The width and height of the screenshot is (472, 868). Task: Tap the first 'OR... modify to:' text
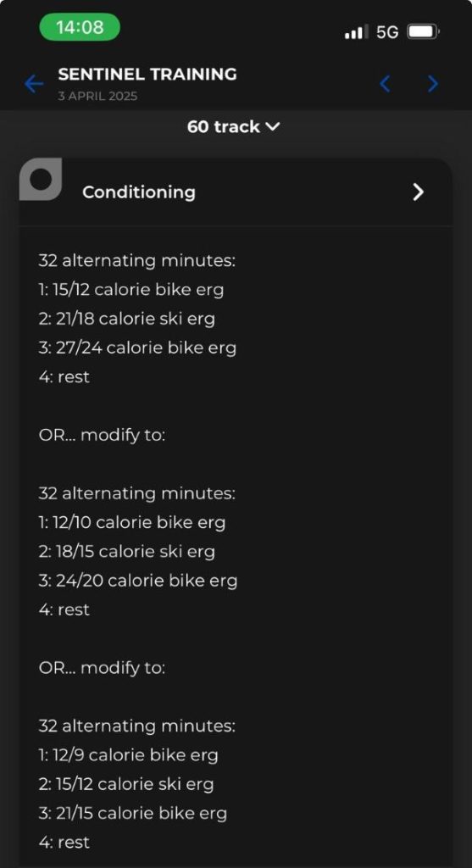[x=102, y=435]
